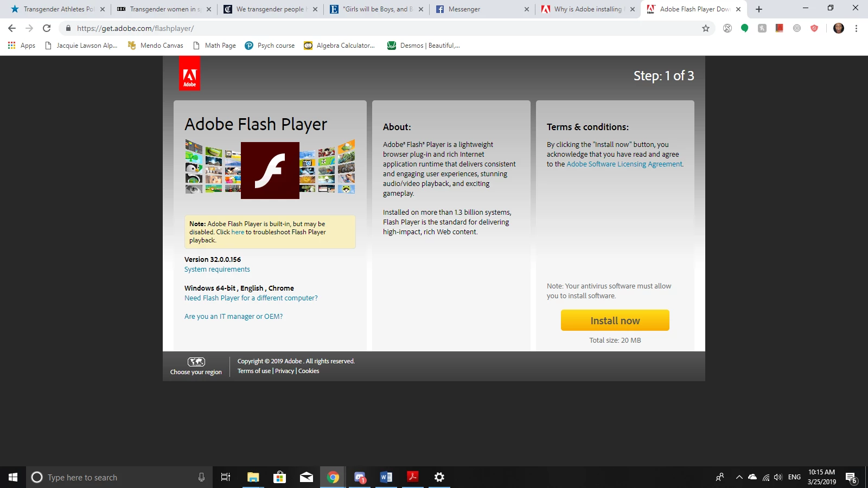868x488 pixels.
Task: Open Mail app from the taskbar
Action: pos(307,477)
